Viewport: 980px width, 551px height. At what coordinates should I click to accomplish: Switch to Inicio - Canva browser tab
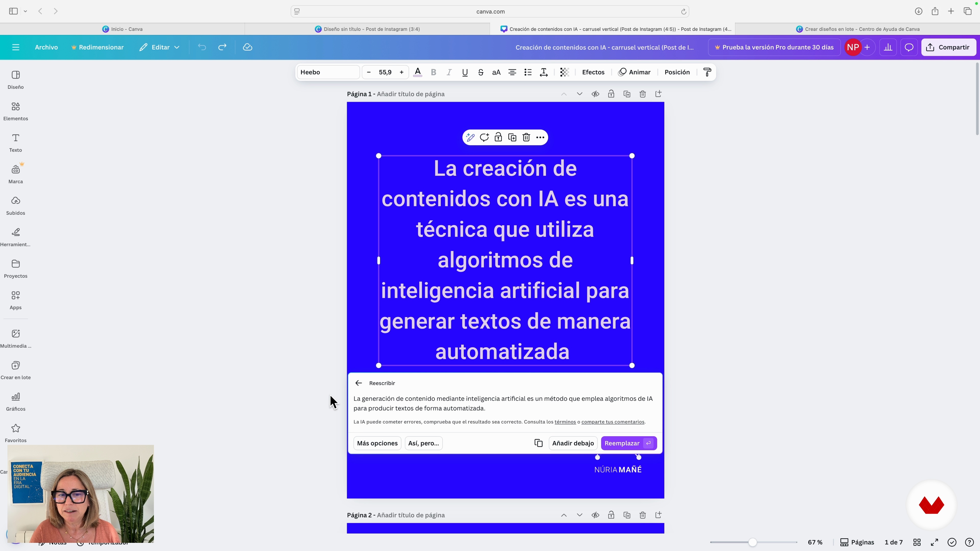[x=122, y=29]
